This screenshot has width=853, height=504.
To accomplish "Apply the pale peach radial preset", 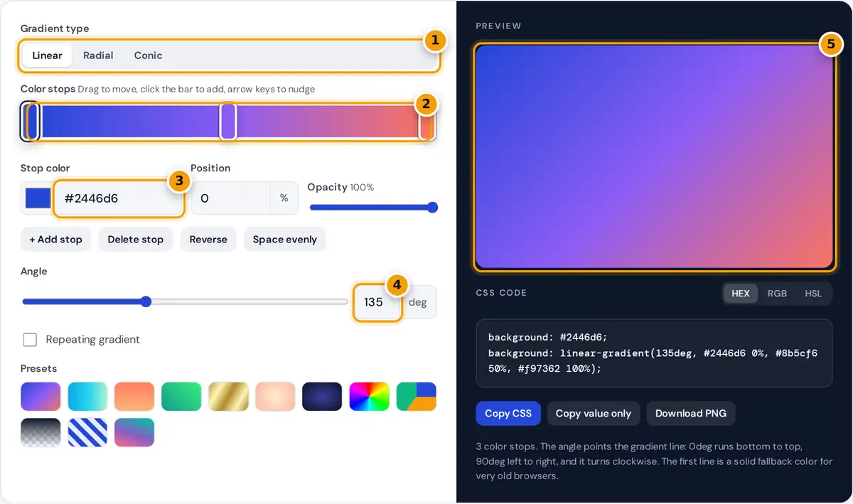I will pos(275,397).
